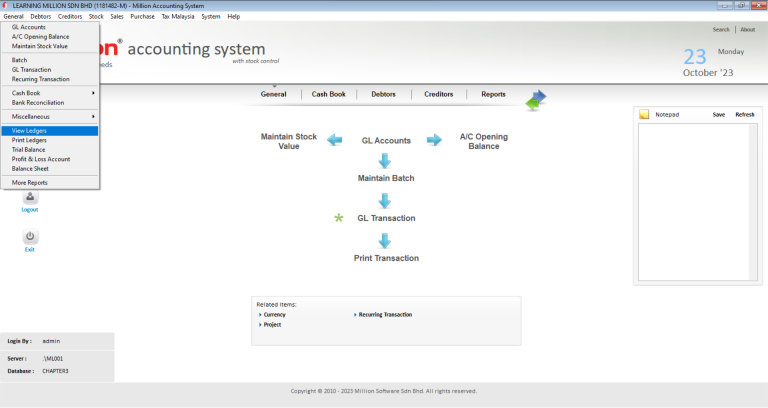Screen dimensions: 768x408
Task: Open the Help menu
Action: click(234, 16)
